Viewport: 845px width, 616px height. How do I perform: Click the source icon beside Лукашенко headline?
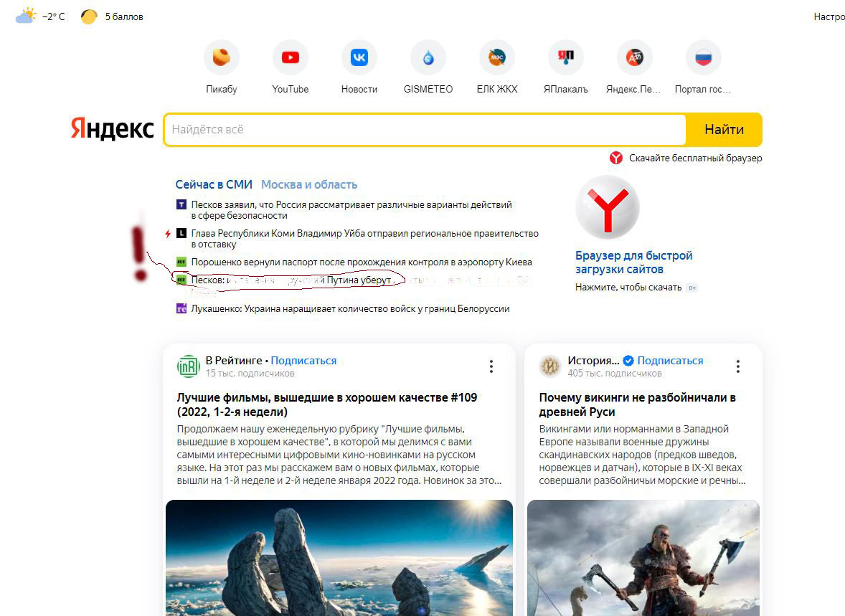pos(181,309)
